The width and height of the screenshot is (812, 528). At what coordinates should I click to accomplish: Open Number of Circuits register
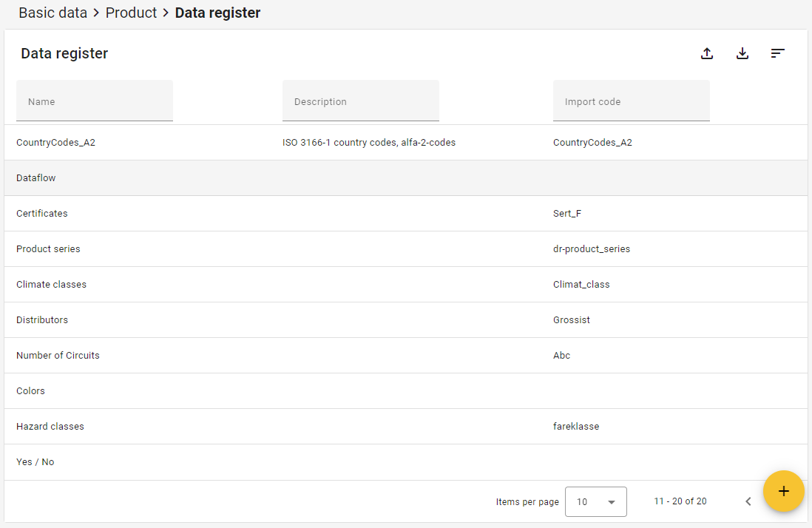[x=58, y=356]
